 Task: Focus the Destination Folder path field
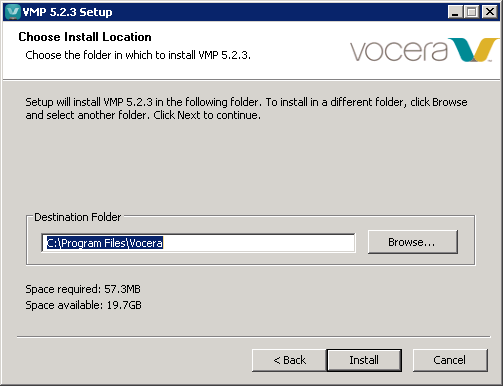coord(198,243)
